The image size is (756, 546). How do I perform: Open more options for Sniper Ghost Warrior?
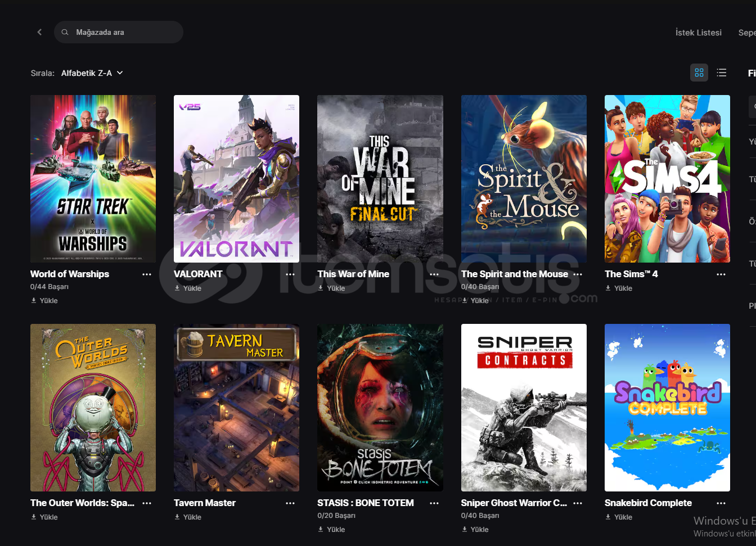tap(578, 503)
